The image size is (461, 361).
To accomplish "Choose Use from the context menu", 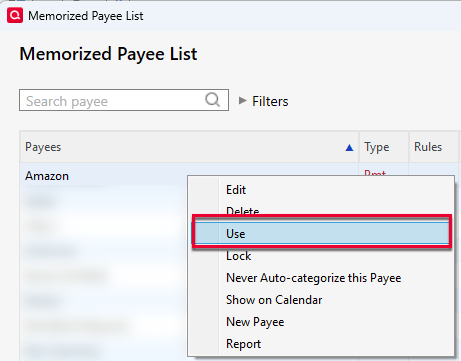I will tap(322, 234).
